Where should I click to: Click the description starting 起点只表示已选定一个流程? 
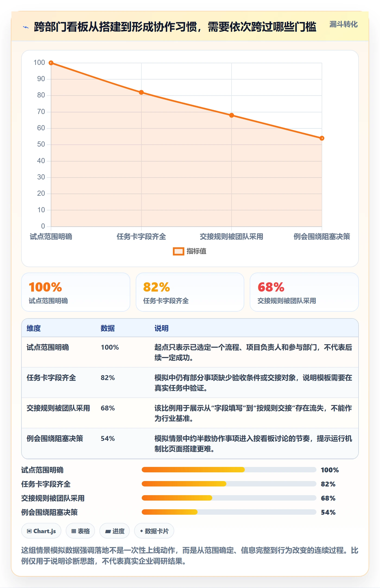(253, 352)
